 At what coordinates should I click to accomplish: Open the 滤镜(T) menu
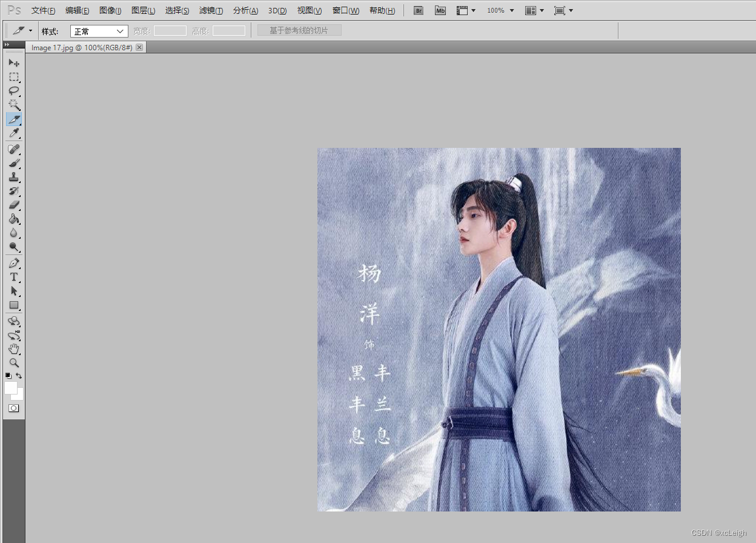coord(211,10)
